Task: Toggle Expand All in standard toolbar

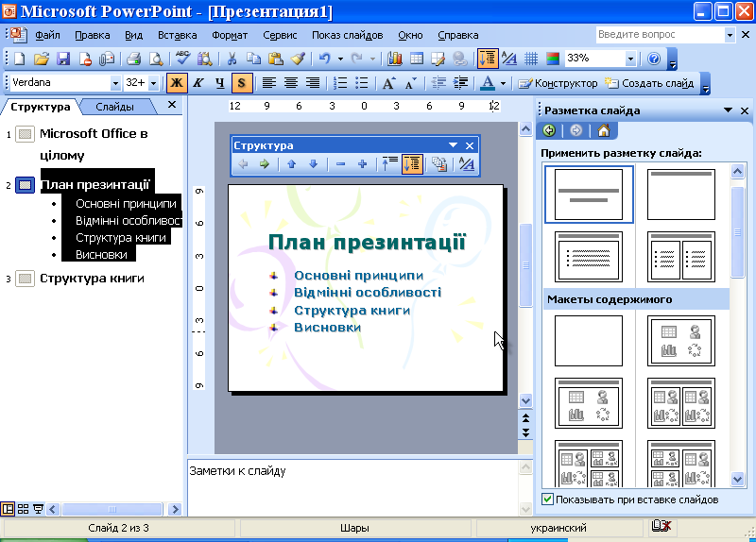Action: [x=488, y=59]
